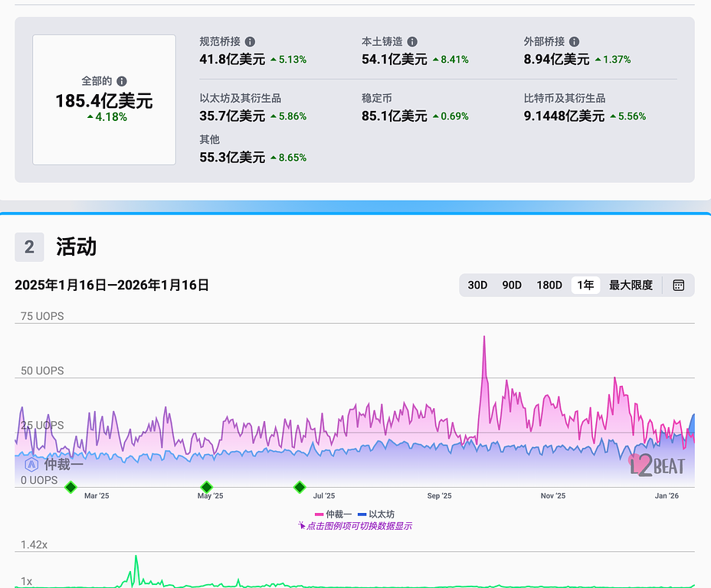Click the Arbitrum logo in chart corner

point(31,464)
